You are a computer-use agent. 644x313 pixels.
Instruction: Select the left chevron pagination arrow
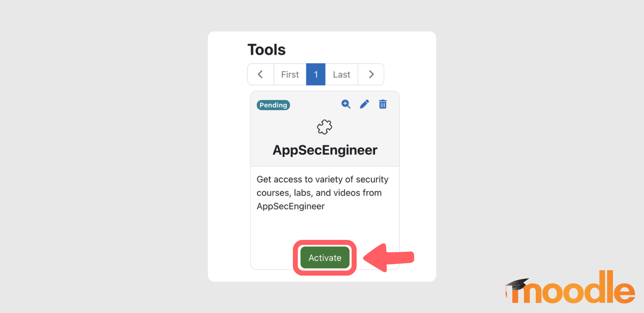point(261,74)
